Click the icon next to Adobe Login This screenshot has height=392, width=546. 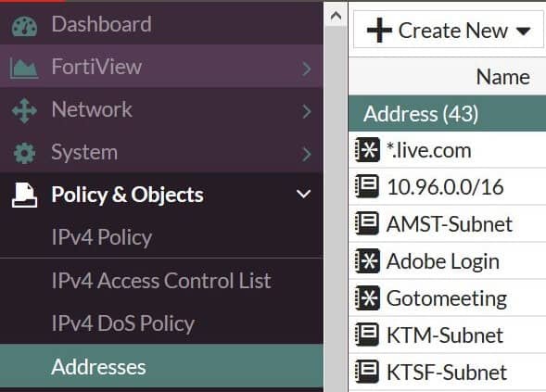click(367, 260)
